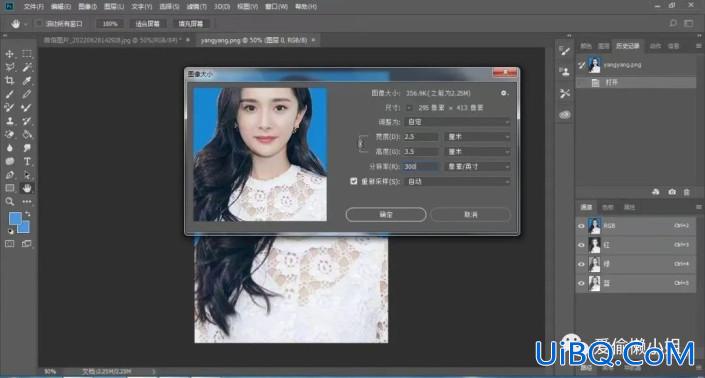Open the Dimensions unit dropdown arrow
This screenshot has height=378, width=705.
coord(409,108)
